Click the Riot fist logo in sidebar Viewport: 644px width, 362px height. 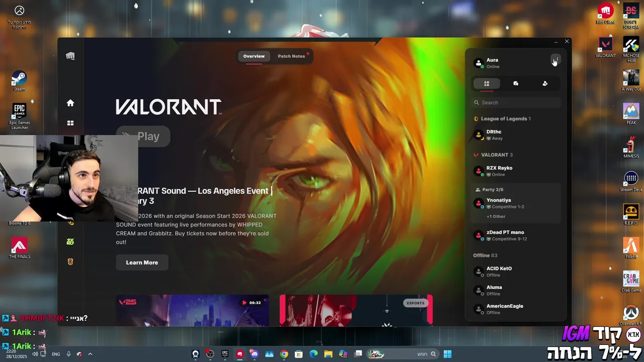coord(70,56)
